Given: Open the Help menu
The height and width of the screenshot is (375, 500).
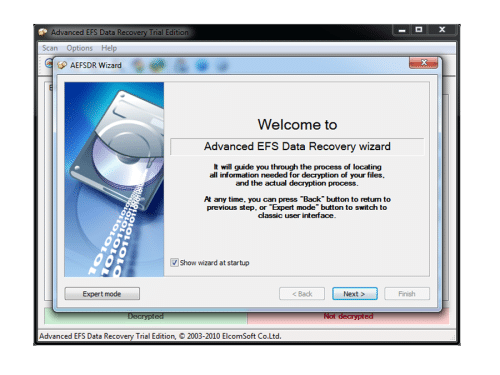Looking at the screenshot, I should [x=109, y=48].
